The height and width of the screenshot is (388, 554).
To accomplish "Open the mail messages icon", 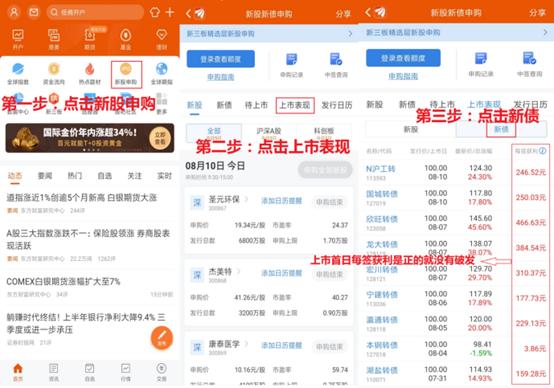I will 34,12.
